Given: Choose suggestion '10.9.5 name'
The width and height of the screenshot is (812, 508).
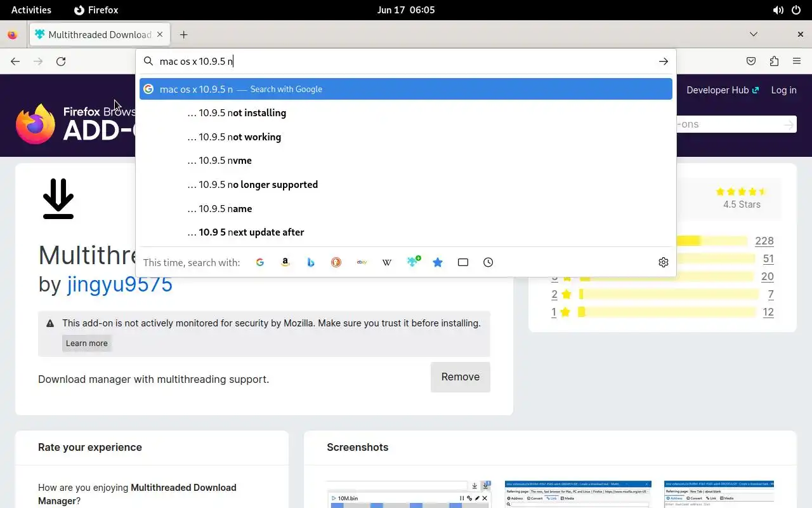Looking at the screenshot, I should pos(406,209).
